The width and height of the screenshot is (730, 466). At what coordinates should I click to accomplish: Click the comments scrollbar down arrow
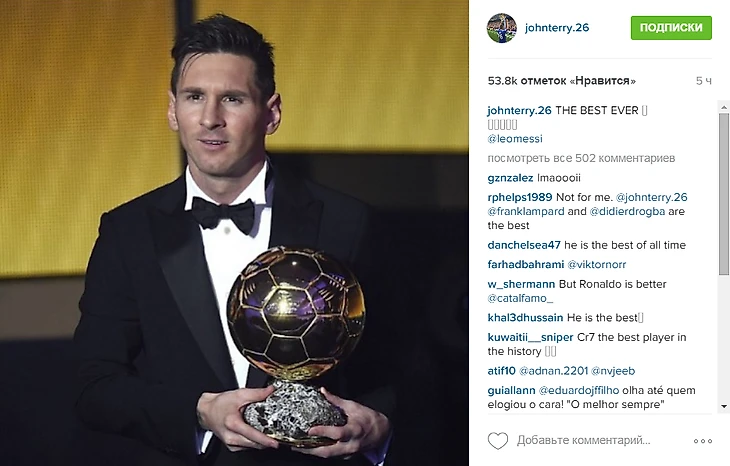click(x=724, y=406)
